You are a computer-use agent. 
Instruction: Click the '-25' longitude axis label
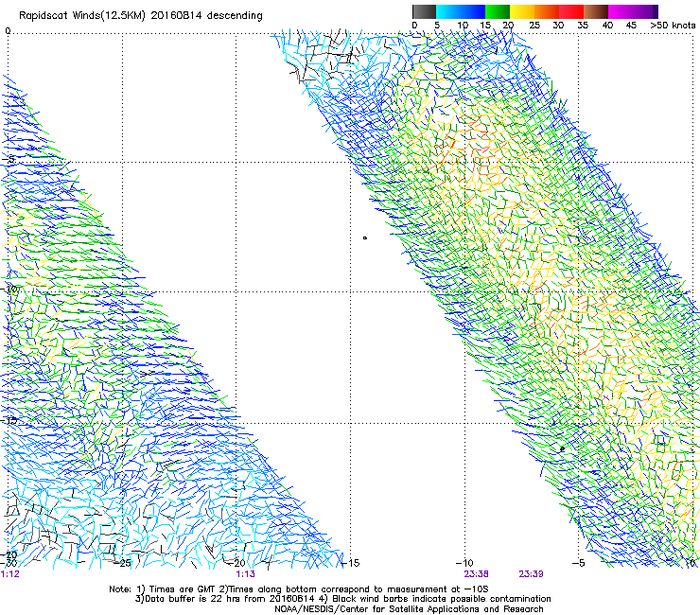[x=123, y=563]
